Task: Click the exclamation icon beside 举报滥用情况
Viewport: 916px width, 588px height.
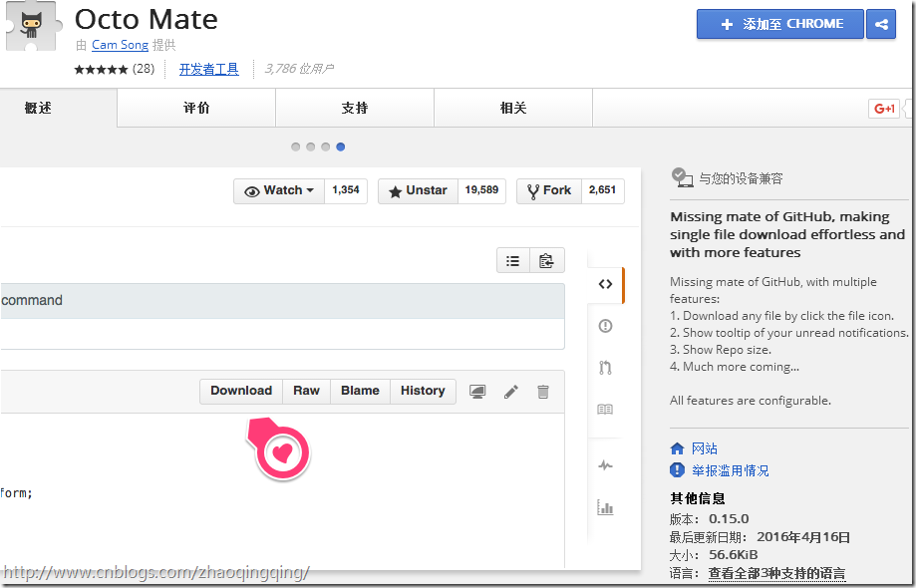Action: tap(677, 469)
